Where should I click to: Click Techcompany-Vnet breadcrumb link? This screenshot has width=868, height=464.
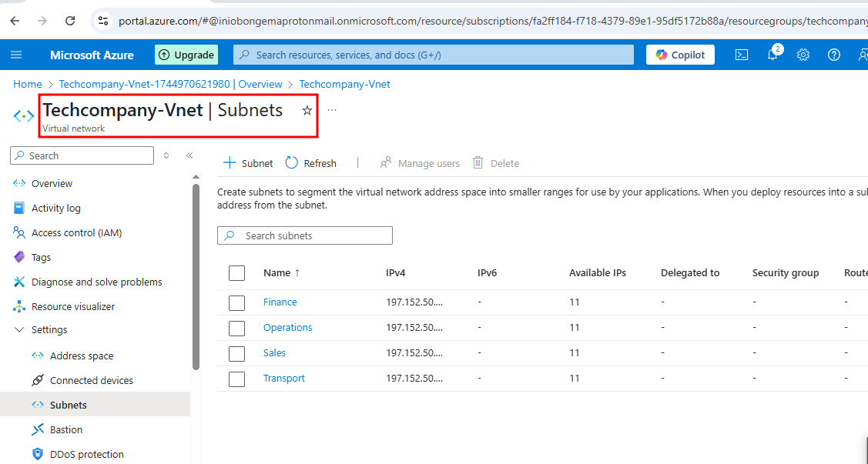(x=344, y=84)
